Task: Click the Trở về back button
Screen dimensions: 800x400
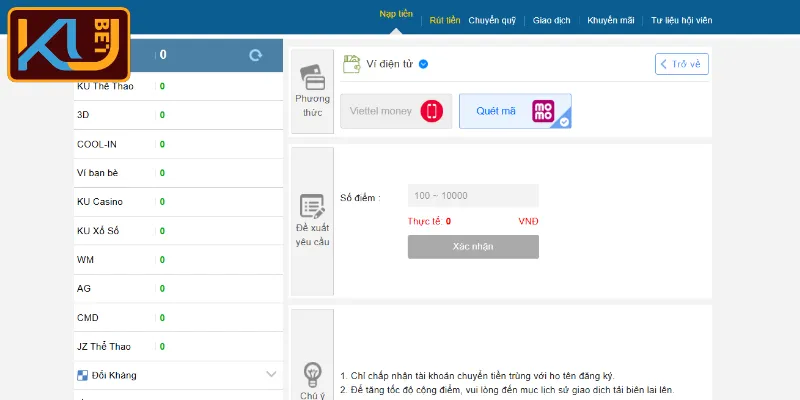Action: pyautogui.click(x=682, y=64)
